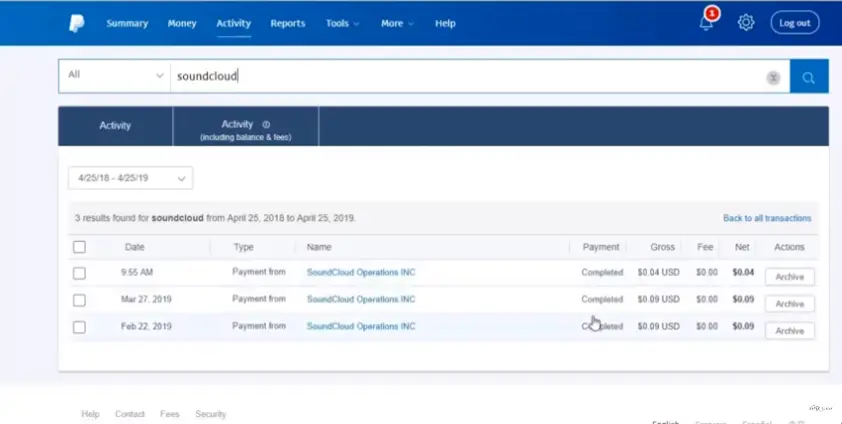Open the All filter dropdown

tap(114, 76)
